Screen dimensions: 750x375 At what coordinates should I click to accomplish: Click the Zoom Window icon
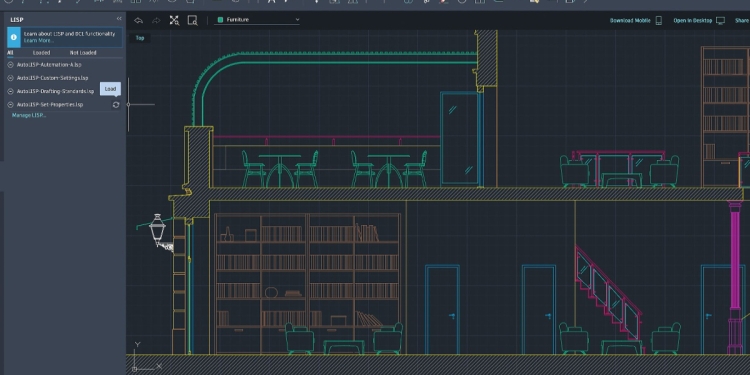click(192, 20)
